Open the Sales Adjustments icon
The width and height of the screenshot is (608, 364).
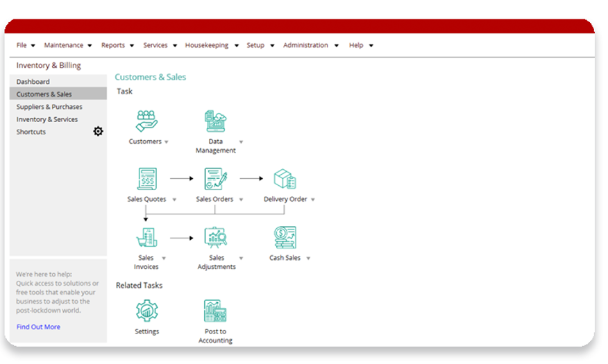click(x=216, y=237)
